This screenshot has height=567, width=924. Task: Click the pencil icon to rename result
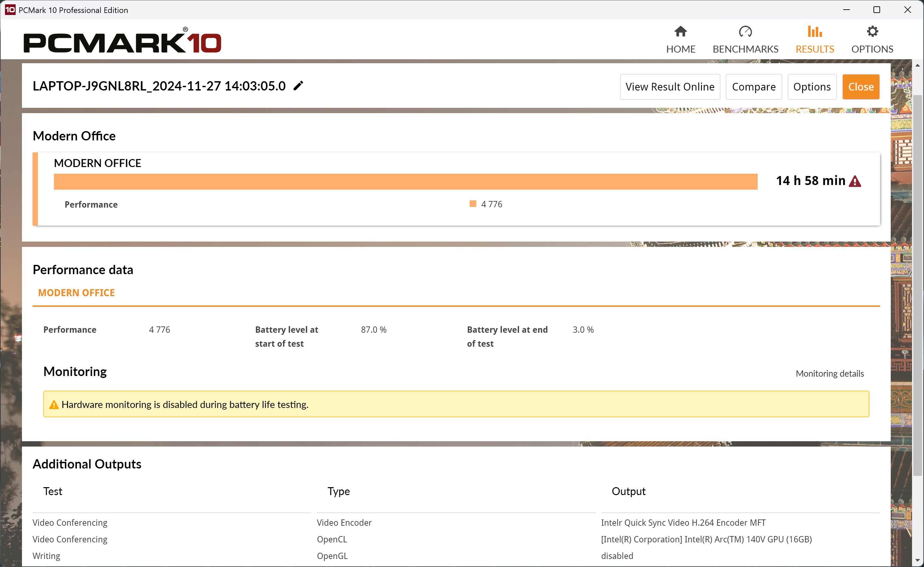coord(298,86)
